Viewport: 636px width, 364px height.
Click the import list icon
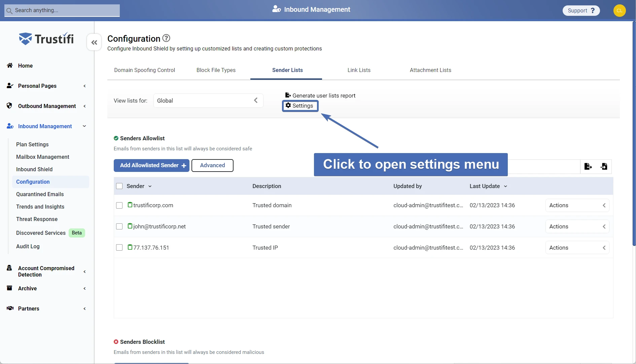pos(604,166)
